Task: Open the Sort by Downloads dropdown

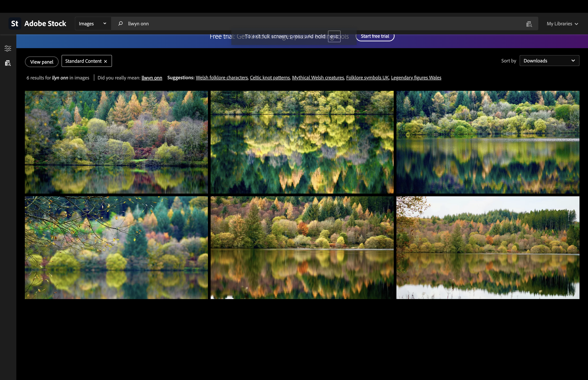Action: [549, 61]
